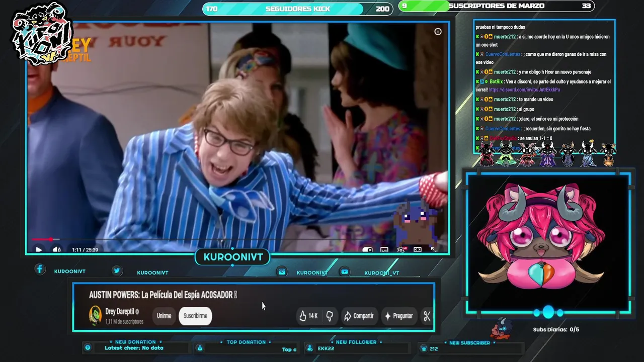Mute the video volume speaker icon

tap(56, 249)
